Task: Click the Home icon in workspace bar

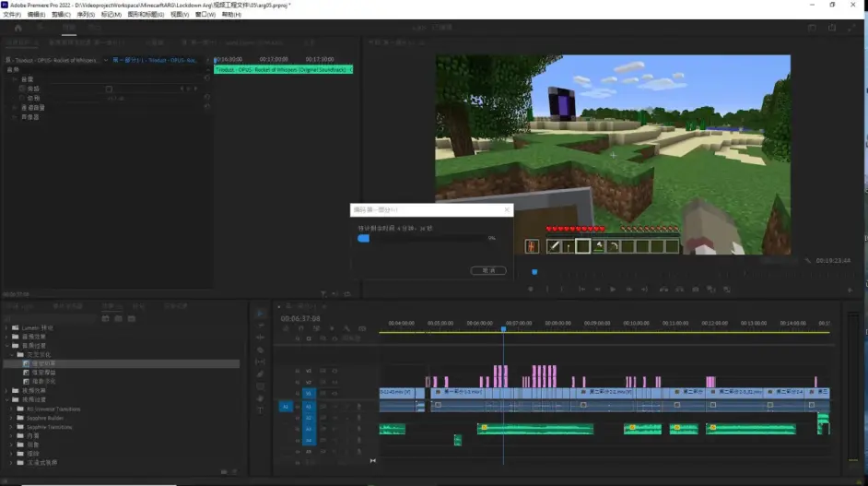Action: tap(18, 28)
